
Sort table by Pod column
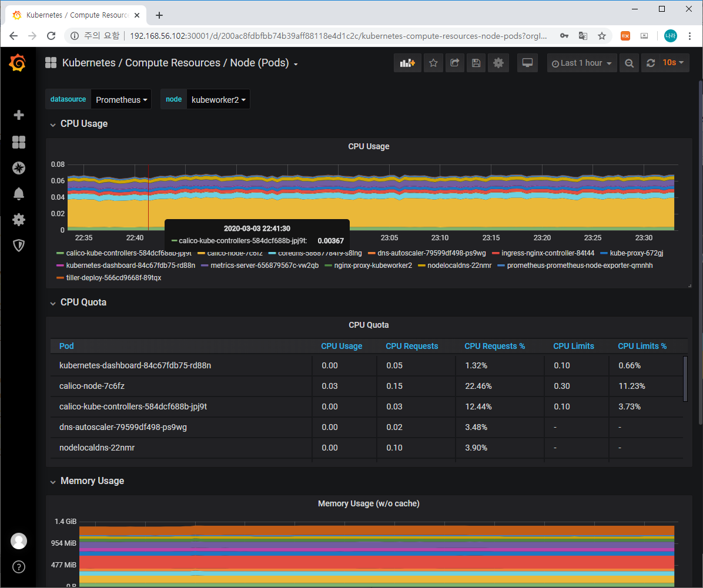pos(66,346)
